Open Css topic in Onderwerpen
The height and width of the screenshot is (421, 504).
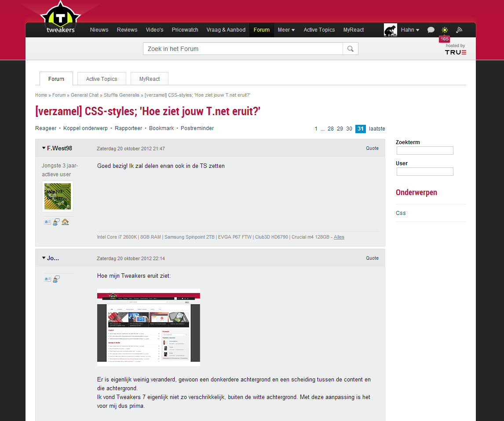coord(401,213)
